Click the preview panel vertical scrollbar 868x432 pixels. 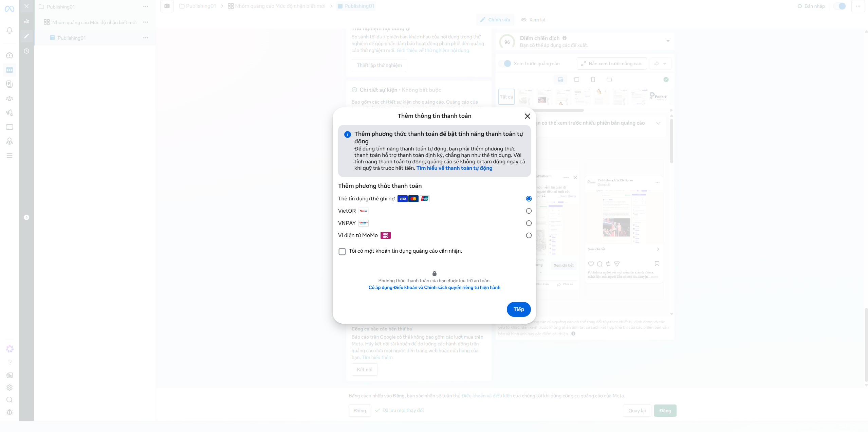pyautogui.click(x=671, y=141)
